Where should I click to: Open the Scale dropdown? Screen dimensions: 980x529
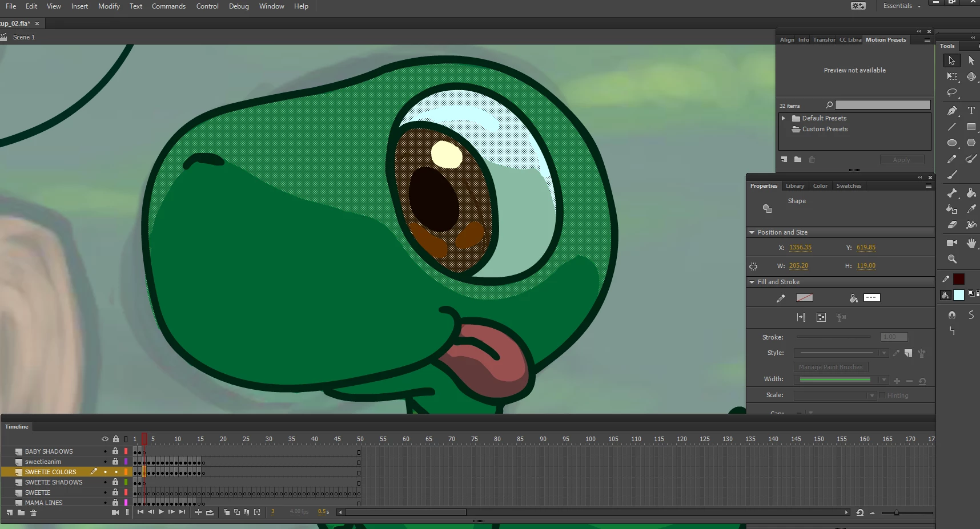871,395
